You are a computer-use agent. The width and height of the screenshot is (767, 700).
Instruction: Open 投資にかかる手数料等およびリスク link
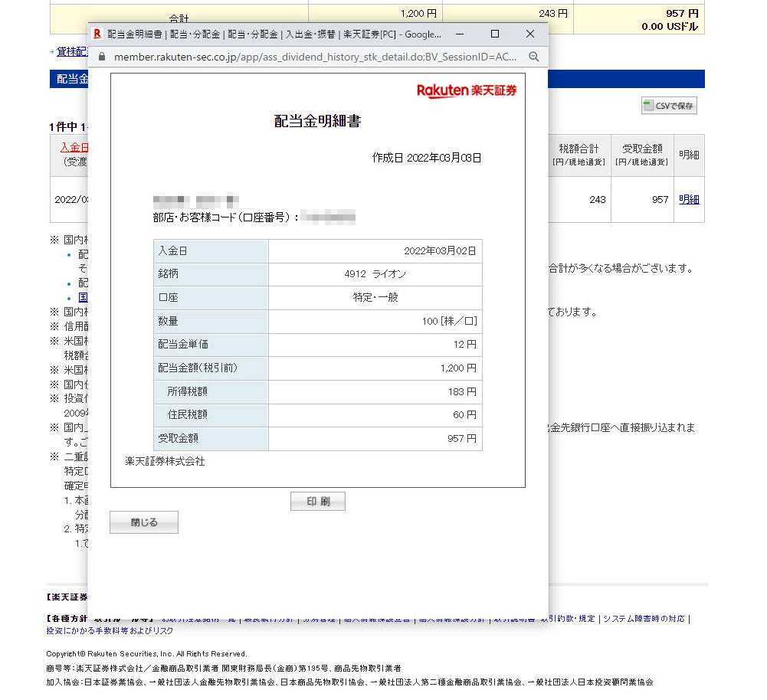110,631
